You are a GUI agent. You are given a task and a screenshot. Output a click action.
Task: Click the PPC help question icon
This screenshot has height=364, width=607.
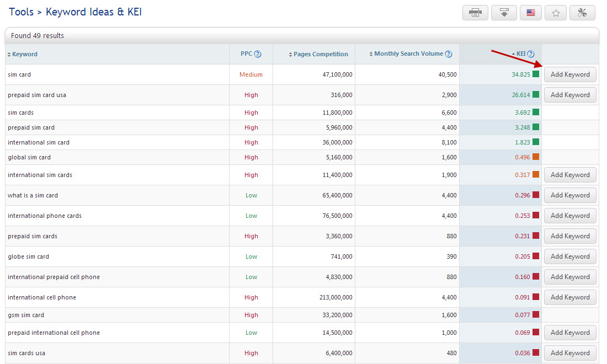[x=258, y=54]
